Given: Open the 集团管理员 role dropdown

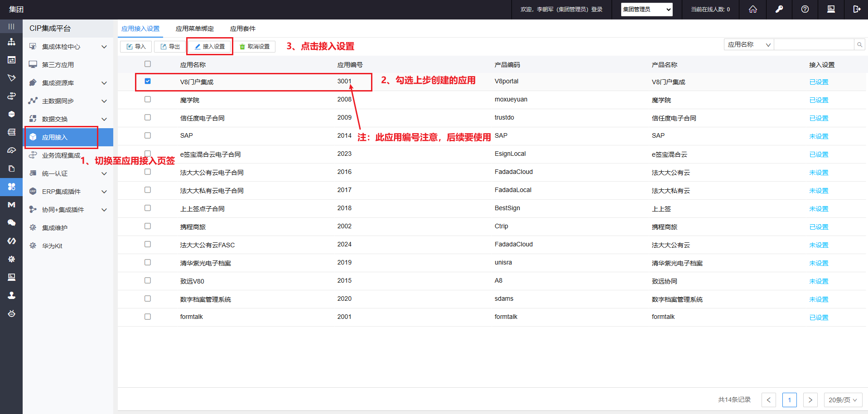Looking at the screenshot, I should [x=646, y=9].
